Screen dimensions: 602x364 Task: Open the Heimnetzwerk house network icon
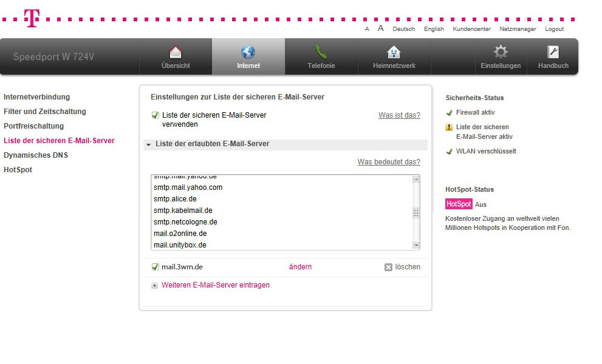[x=394, y=52]
